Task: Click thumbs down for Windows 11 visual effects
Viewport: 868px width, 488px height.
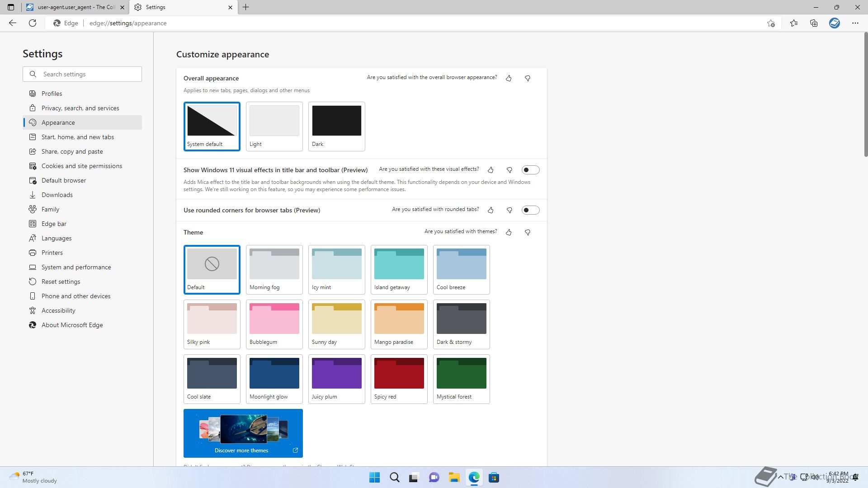Action: click(x=509, y=170)
